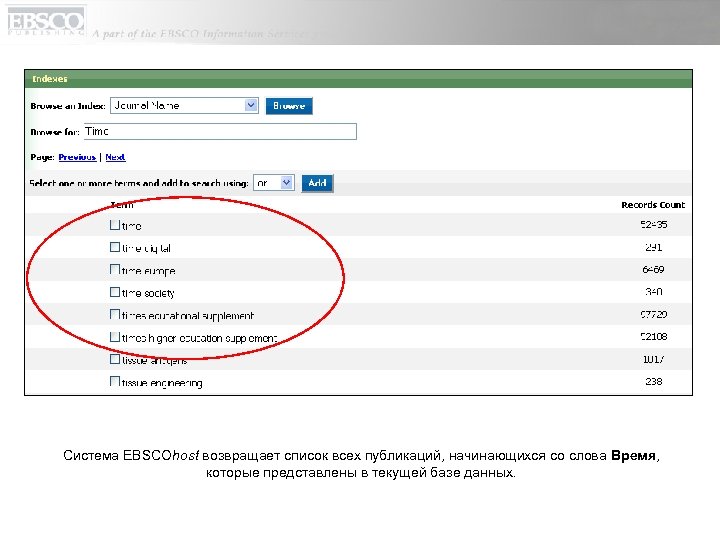720x540 pixels.
Task: Click the 'tissue engineering' term text
Action: point(162,382)
